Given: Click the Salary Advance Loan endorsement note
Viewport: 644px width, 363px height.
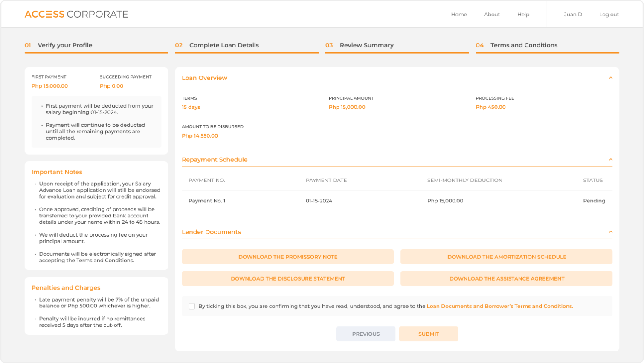Looking at the screenshot, I should pos(100,190).
